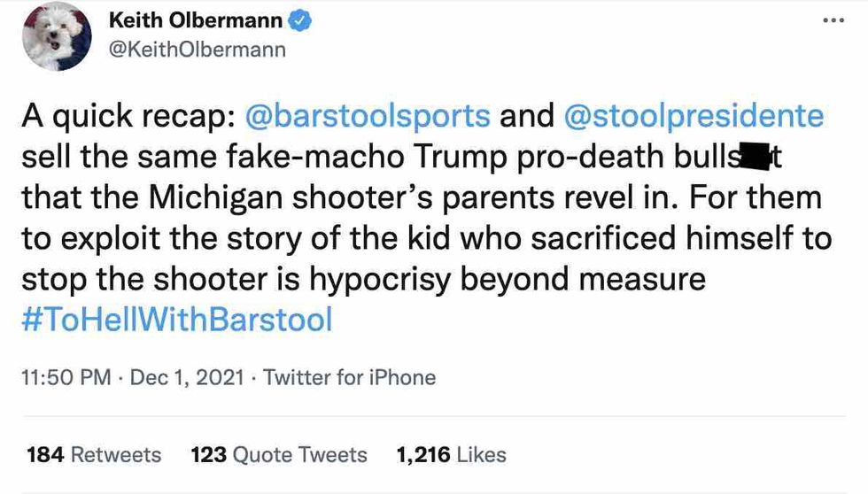
Task: Open the 1,216 Likes list
Action: 452,455
